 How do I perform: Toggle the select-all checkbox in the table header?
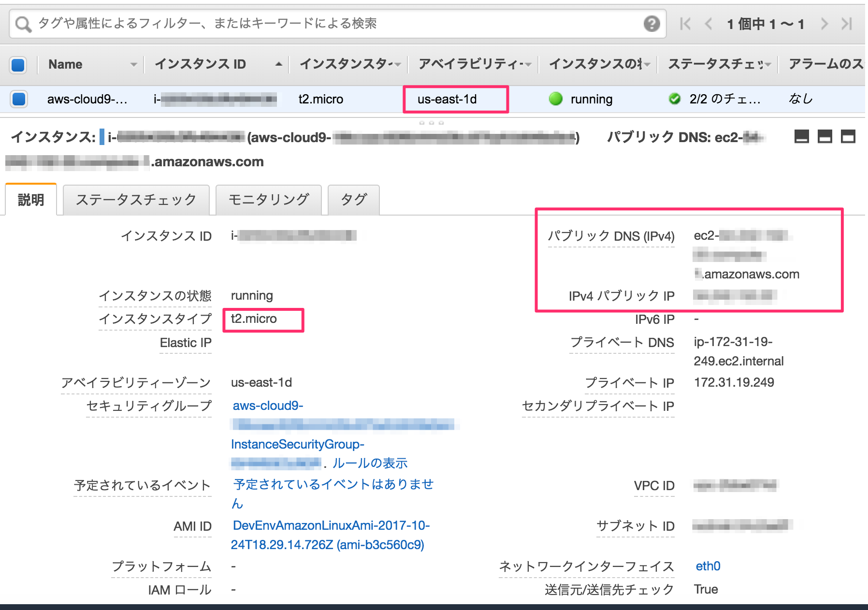click(18, 64)
